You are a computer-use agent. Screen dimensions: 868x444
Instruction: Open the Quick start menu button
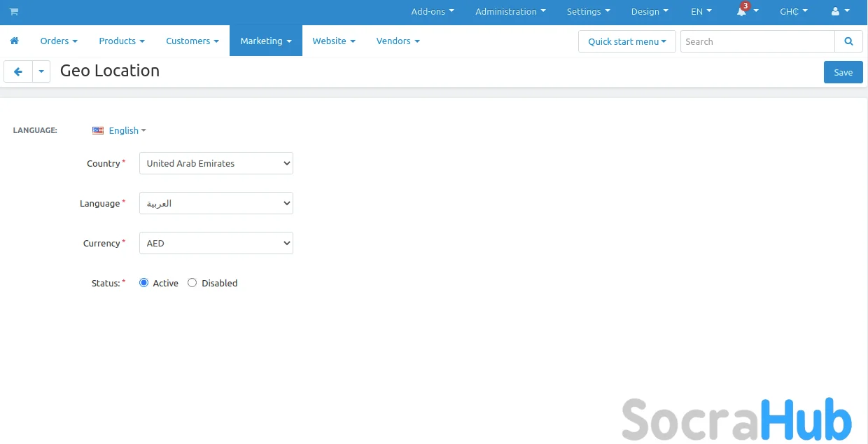[626, 41]
